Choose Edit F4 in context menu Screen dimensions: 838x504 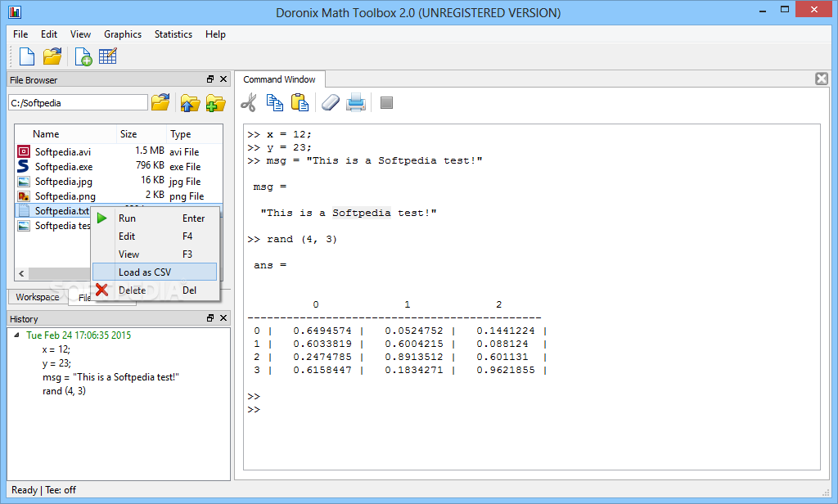coord(155,236)
